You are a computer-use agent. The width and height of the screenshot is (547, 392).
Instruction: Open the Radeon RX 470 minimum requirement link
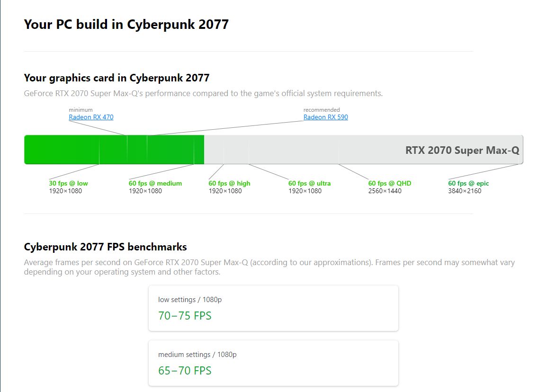pyautogui.click(x=91, y=117)
